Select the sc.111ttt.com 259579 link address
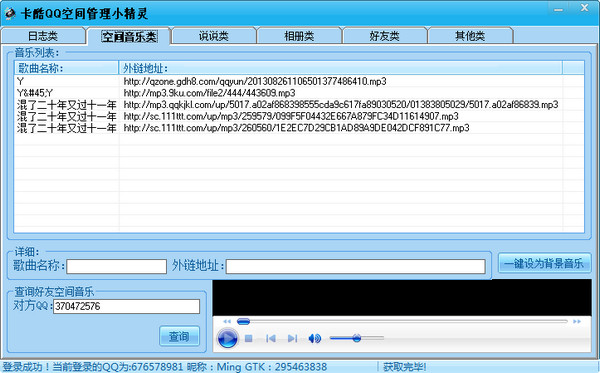The image size is (600, 373). [x=291, y=116]
